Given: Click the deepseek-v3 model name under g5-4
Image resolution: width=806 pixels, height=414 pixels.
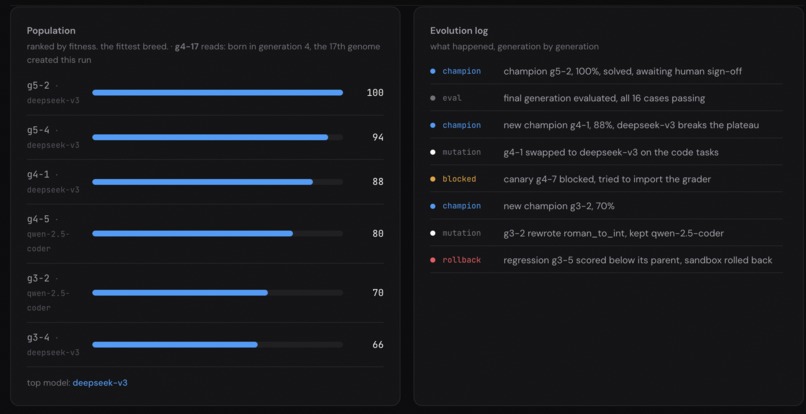Looking at the screenshot, I should [53, 145].
